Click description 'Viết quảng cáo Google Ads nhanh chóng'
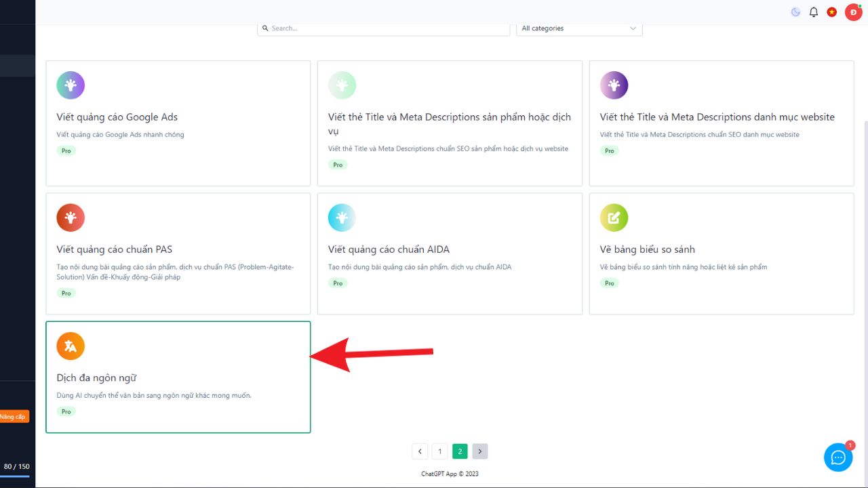This screenshot has height=488, width=868. 120,134
